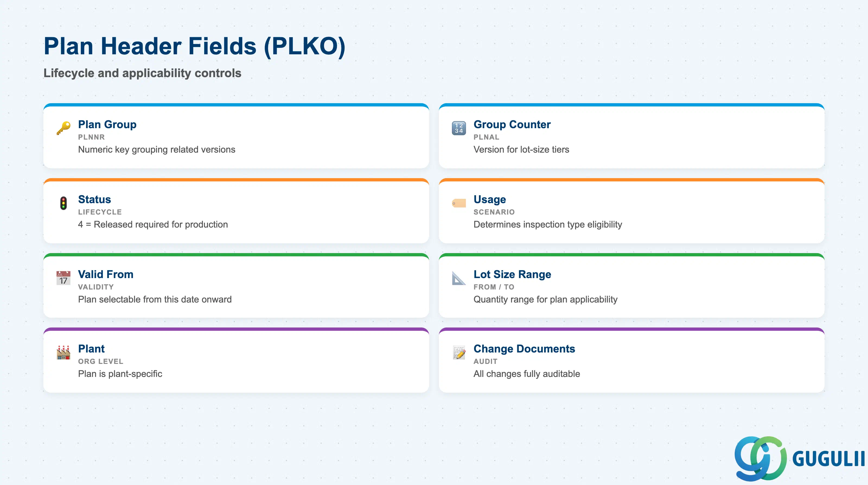Click the Status card title
The width and height of the screenshot is (868, 485).
pos(94,199)
